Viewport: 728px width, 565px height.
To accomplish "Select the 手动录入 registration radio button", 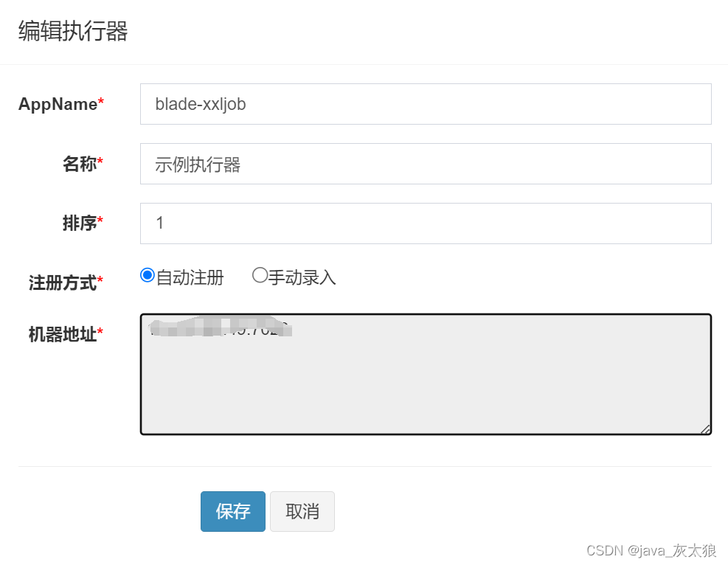I will (260, 274).
